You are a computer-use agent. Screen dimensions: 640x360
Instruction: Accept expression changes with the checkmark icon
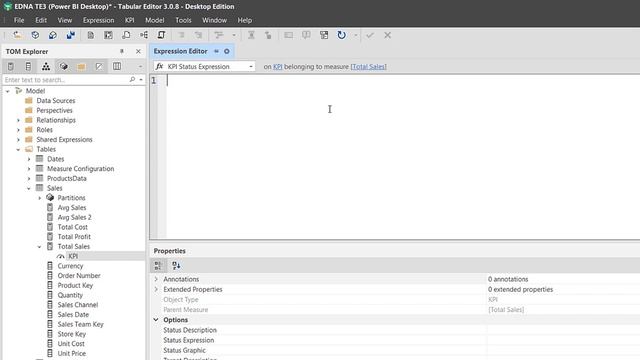[x=370, y=35]
